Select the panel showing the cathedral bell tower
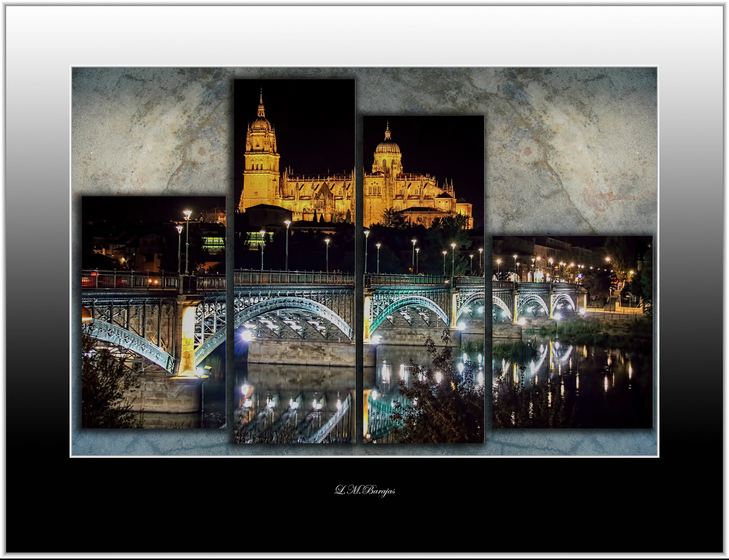 pos(294,261)
